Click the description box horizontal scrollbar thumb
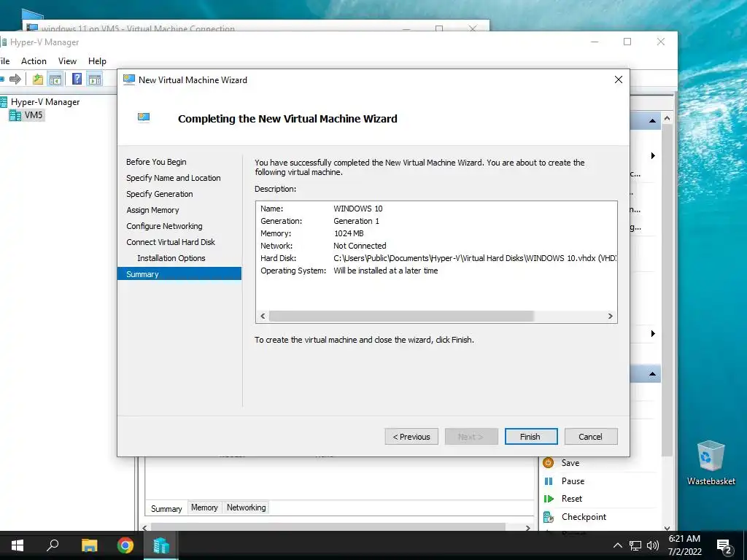Screen dimensions: 747x560 coord(401,316)
